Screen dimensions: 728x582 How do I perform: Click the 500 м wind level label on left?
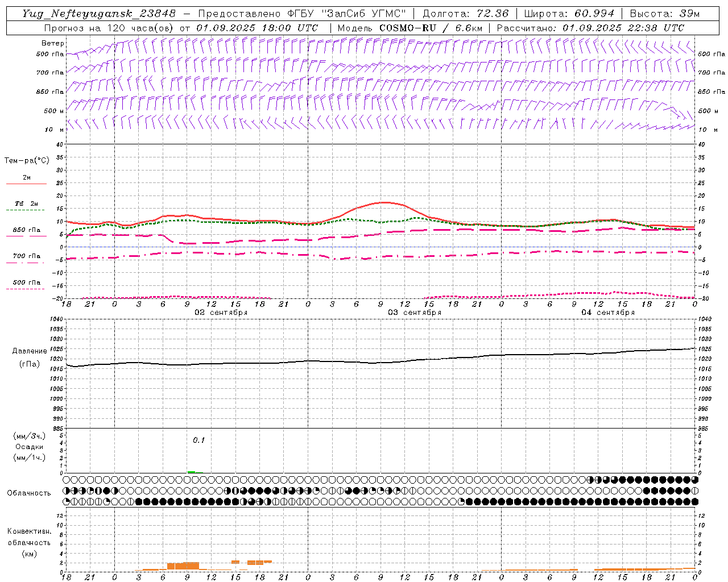[x=55, y=111]
